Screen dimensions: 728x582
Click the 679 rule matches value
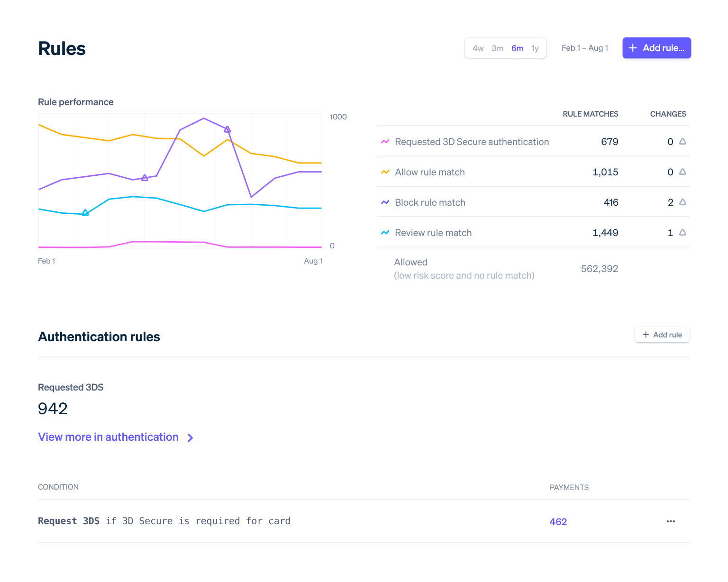tap(610, 142)
